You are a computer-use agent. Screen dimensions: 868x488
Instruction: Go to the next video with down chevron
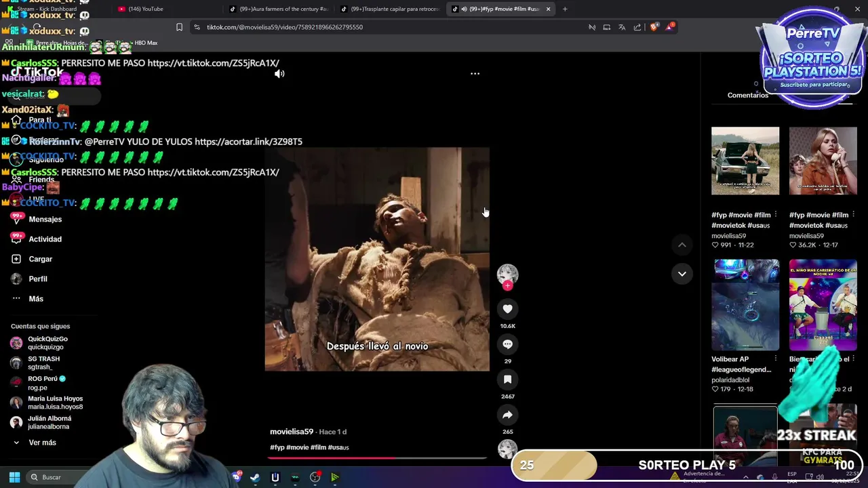pos(682,274)
